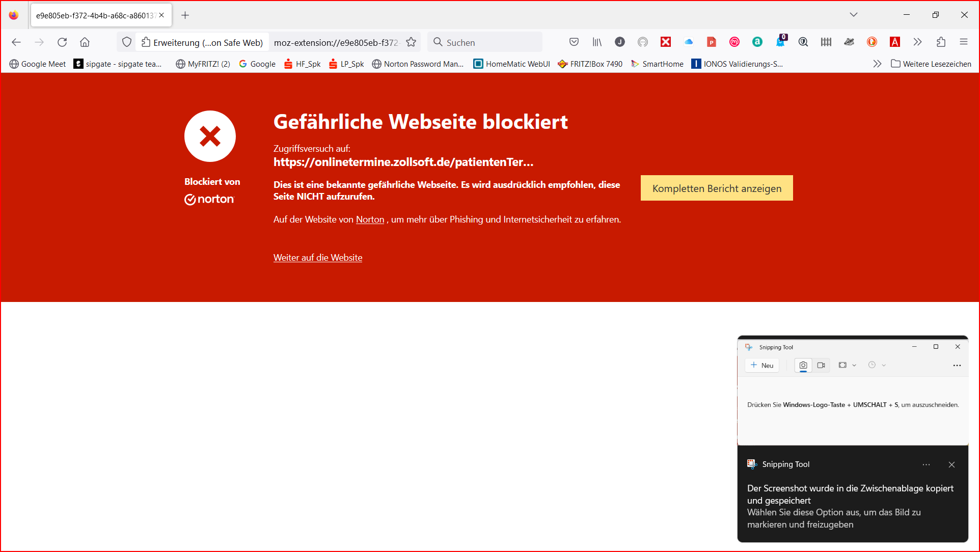Viewport: 980px width, 552px height.
Task: Open the teal 'a' extension icon
Action: (757, 42)
